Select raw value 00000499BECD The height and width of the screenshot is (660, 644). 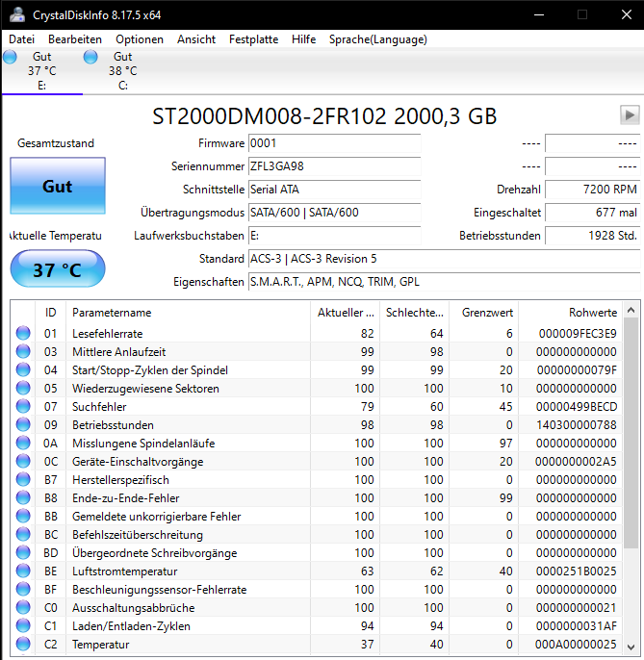pos(577,407)
